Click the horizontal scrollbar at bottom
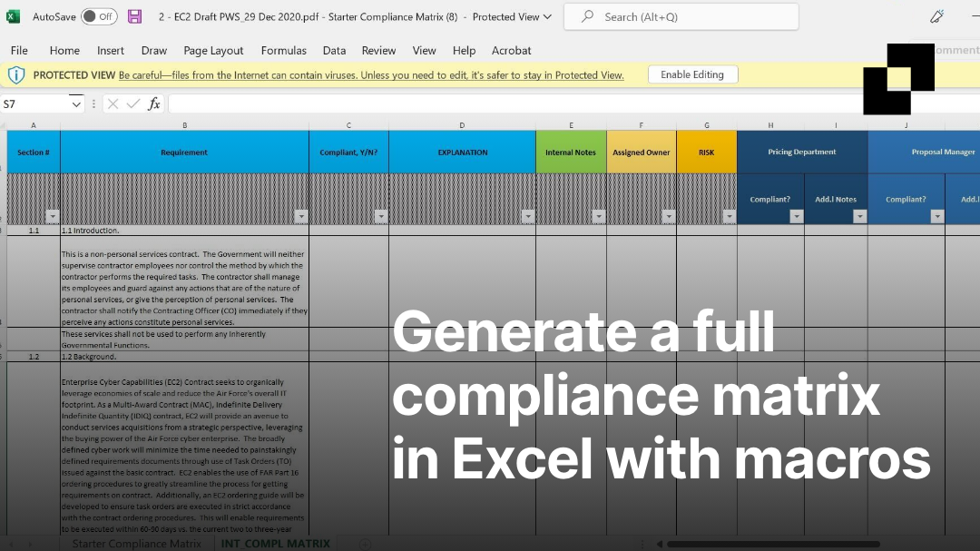The width and height of the screenshot is (980, 551). (x=771, y=544)
